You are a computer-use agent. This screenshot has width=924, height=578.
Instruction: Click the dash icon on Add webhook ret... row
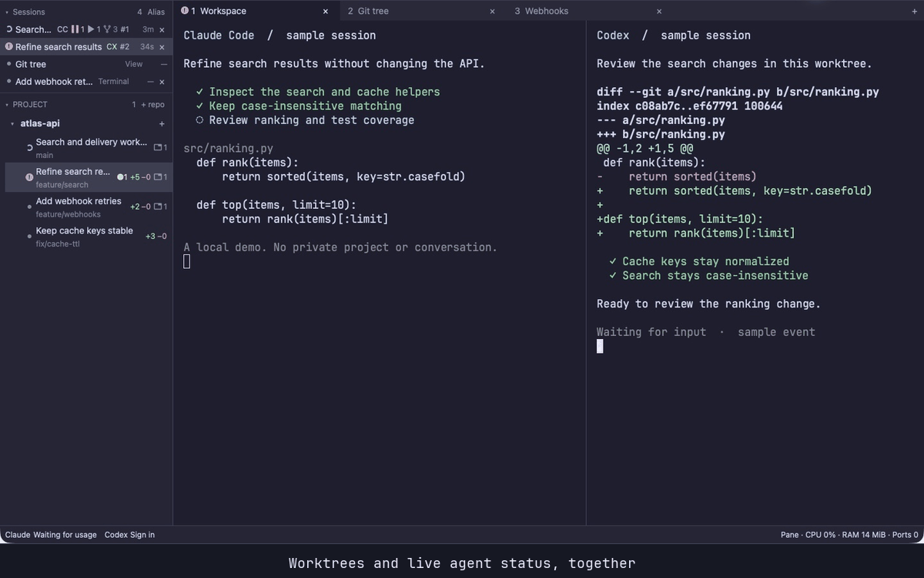click(x=151, y=82)
